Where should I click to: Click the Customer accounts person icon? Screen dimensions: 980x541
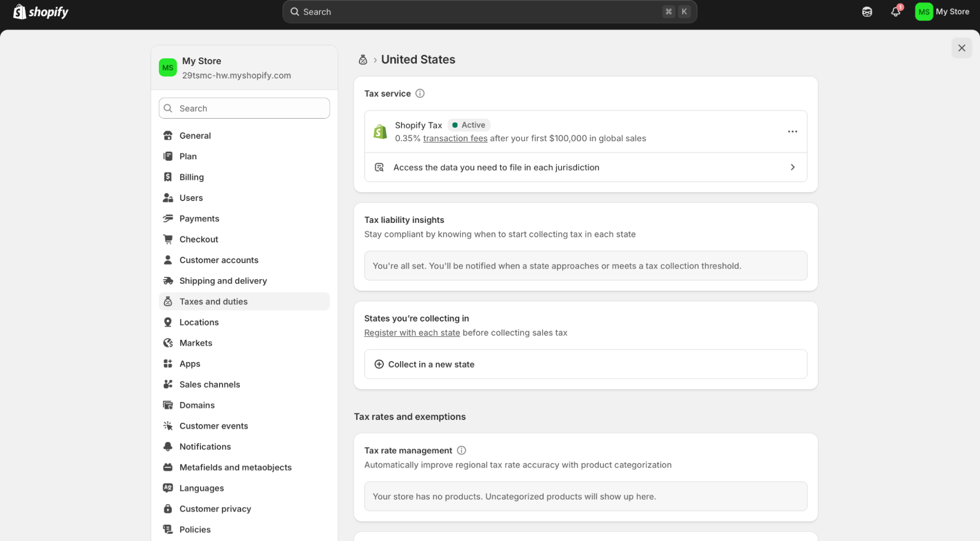tap(168, 260)
